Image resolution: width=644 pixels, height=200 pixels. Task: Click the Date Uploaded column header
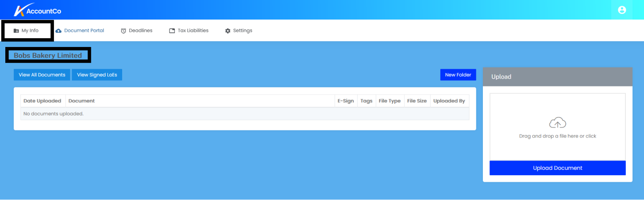tap(42, 101)
